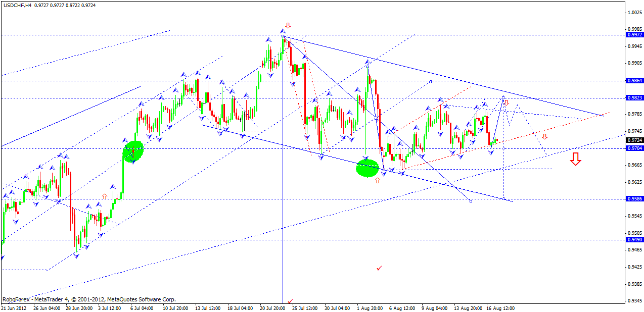Select the 0.9945 price axis label
Image resolution: width=644 pixels, height=312 pixels.
(x=634, y=46)
